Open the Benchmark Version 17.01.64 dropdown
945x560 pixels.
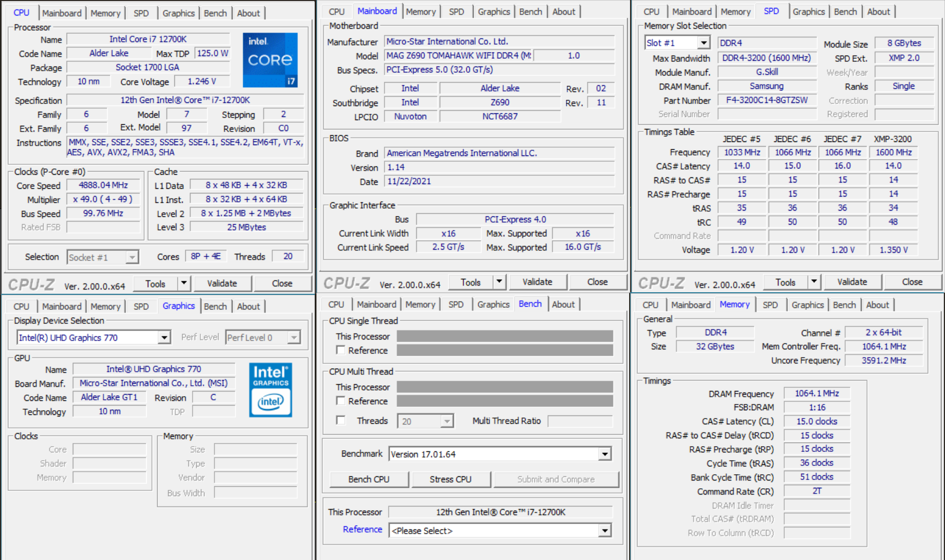pos(604,453)
